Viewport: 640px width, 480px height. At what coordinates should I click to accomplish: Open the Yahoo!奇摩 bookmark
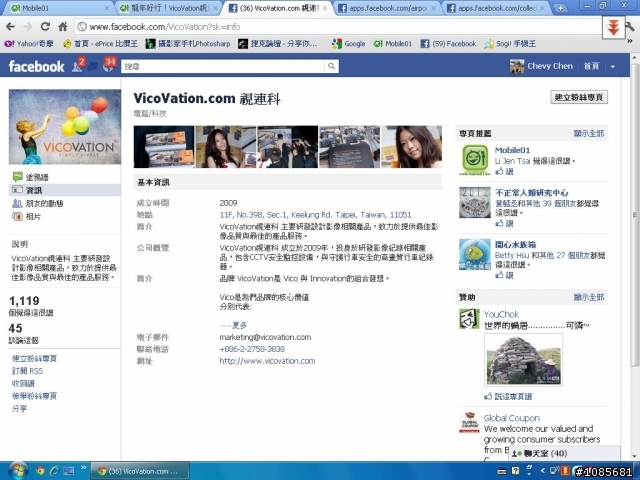click(29, 44)
